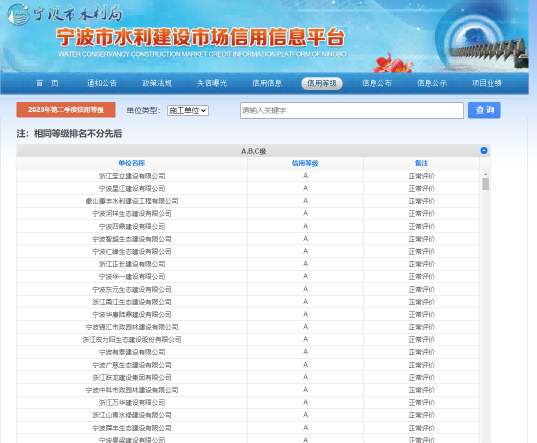Select row 浙江跃龙建设集团有限公司
537x443 pixels.
248,377
